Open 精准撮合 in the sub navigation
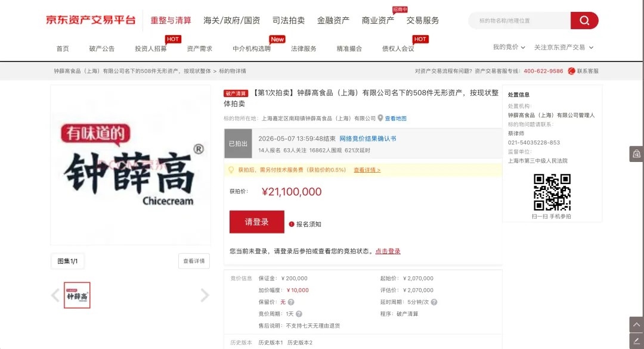Screen dimensions: 644x349 tap(349, 49)
